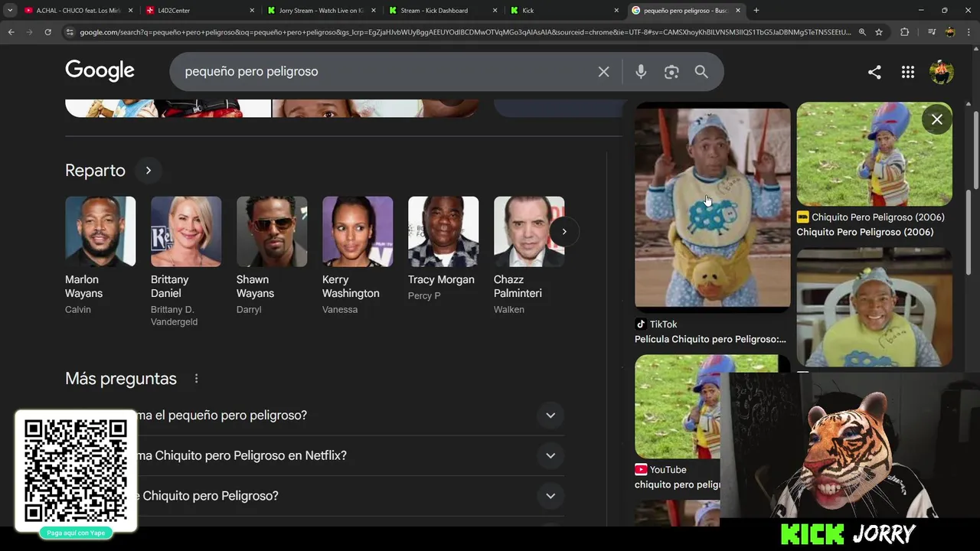Image resolution: width=980 pixels, height=551 pixels.
Task: Open Chrome three-dot menu
Action: click(x=969, y=32)
